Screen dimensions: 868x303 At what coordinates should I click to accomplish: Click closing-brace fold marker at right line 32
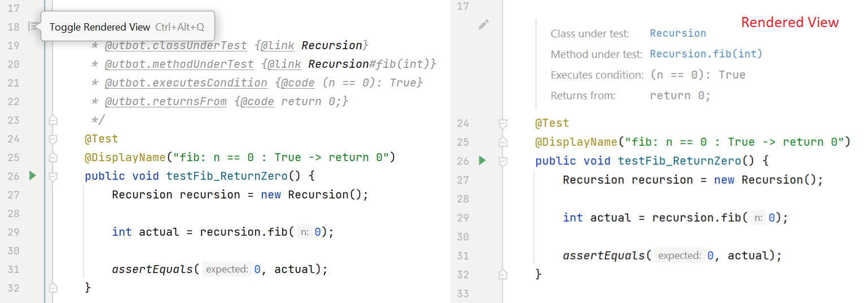[x=503, y=274]
